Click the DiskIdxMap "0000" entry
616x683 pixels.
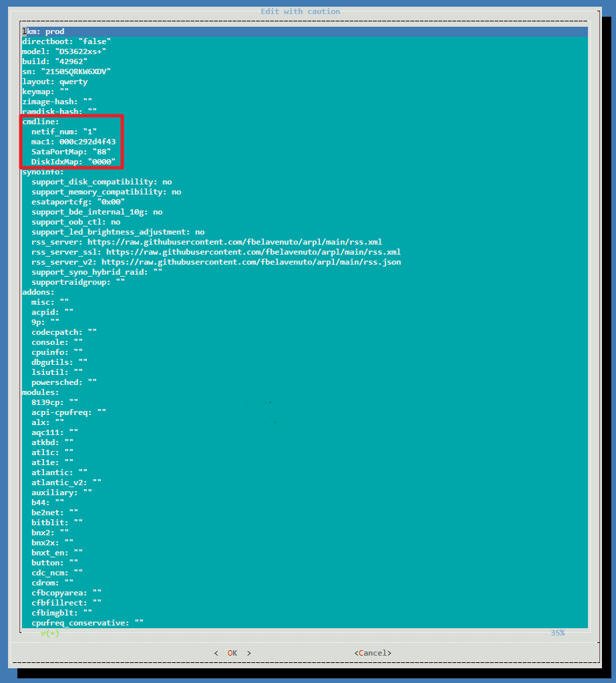[73, 162]
